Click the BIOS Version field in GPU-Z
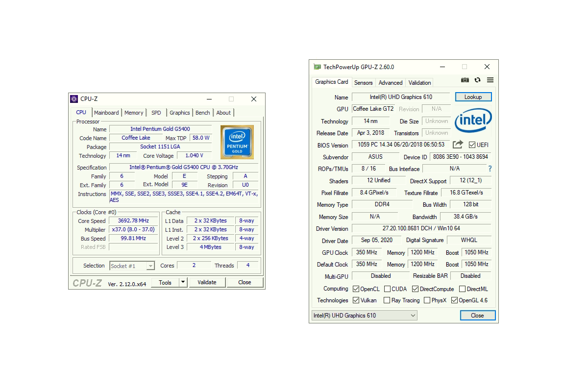Image resolution: width=588 pixels, height=392 pixels. click(x=401, y=145)
